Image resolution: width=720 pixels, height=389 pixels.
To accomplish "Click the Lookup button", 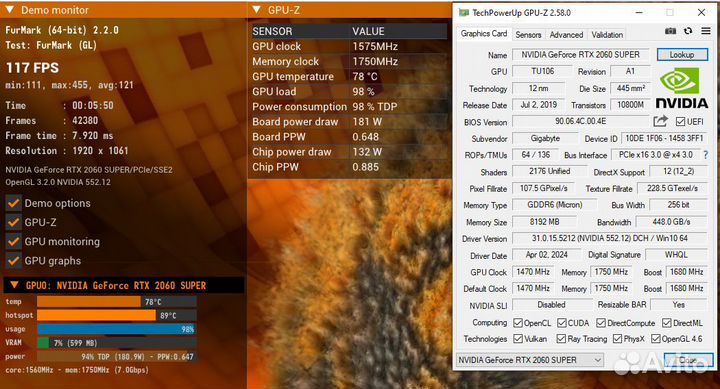I will coord(682,55).
